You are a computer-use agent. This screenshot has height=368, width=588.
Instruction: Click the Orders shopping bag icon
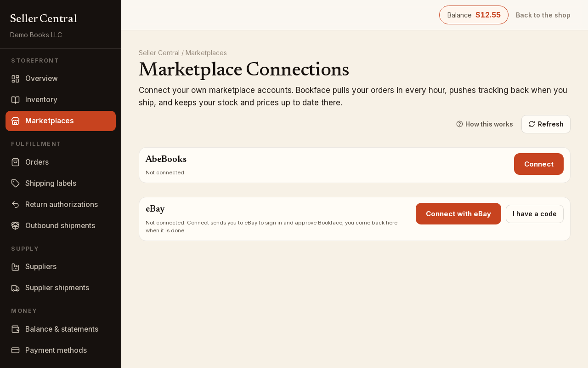[x=15, y=162]
